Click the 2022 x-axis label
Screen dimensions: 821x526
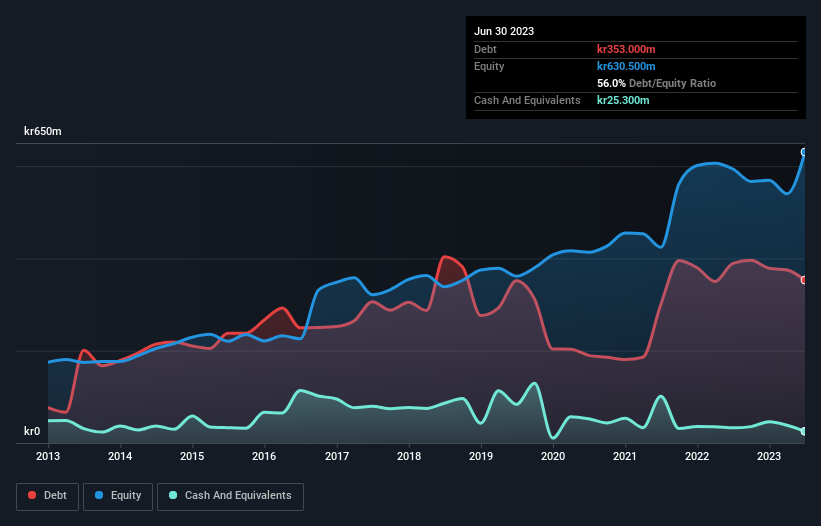[697, 456]
